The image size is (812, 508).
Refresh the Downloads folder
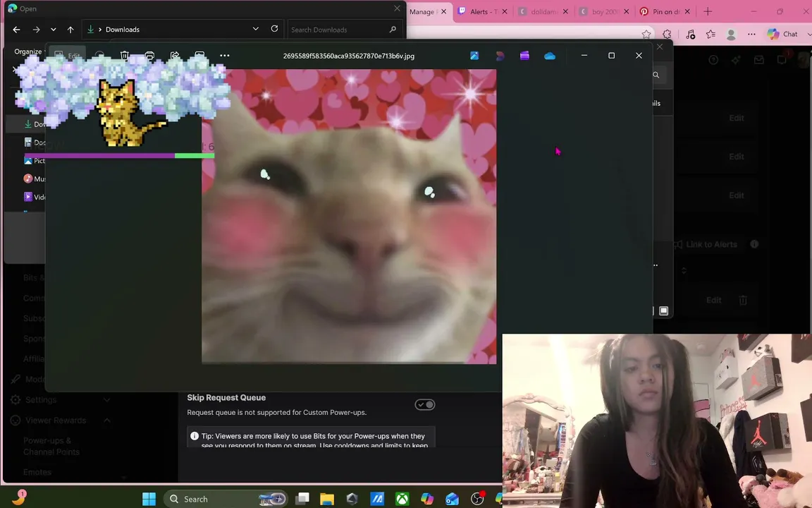point(274,29)
